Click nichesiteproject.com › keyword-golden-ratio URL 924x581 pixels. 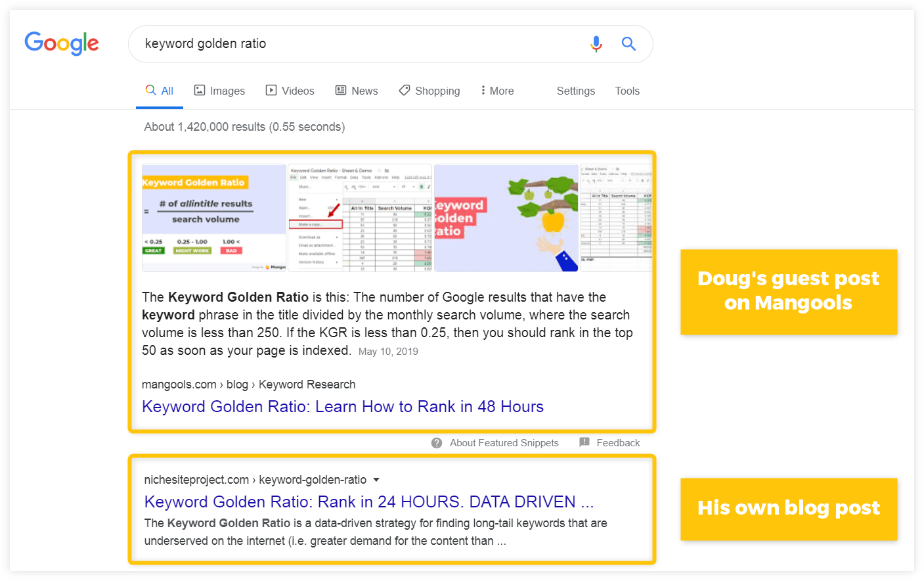(x=255, y=480)
